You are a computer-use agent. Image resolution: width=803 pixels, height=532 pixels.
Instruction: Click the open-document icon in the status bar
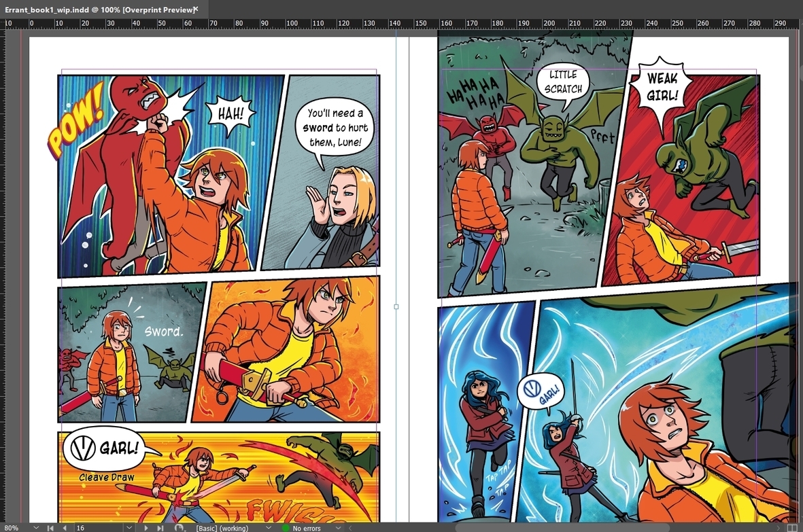(180, 528)
